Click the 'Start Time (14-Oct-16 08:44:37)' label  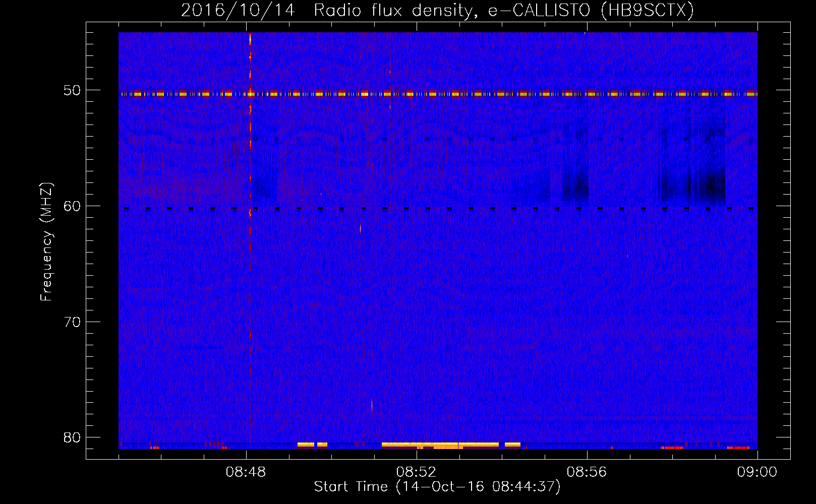coord(437,487)
